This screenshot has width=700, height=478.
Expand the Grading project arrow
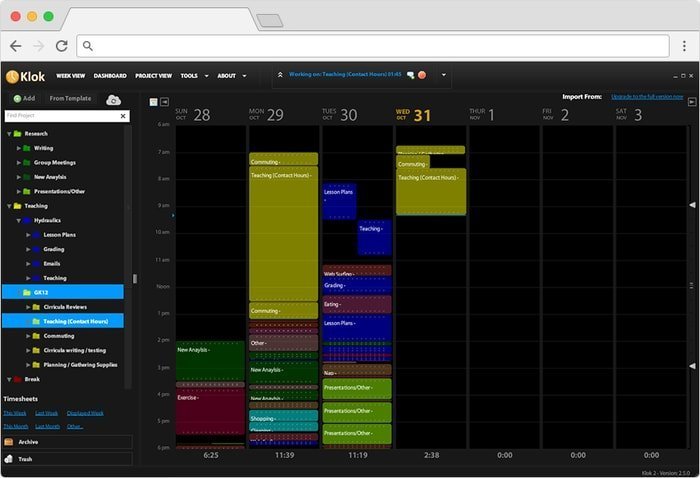(28, 249)
